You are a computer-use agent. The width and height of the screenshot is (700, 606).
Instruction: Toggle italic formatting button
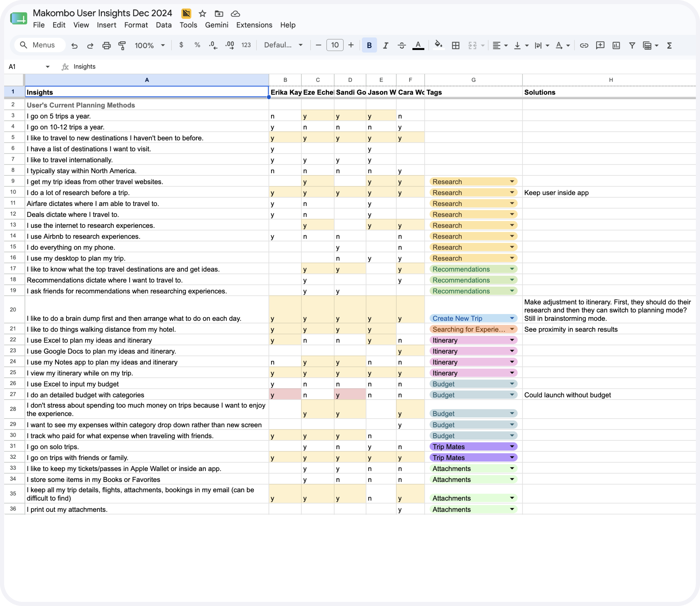click(x=385, y=45)
